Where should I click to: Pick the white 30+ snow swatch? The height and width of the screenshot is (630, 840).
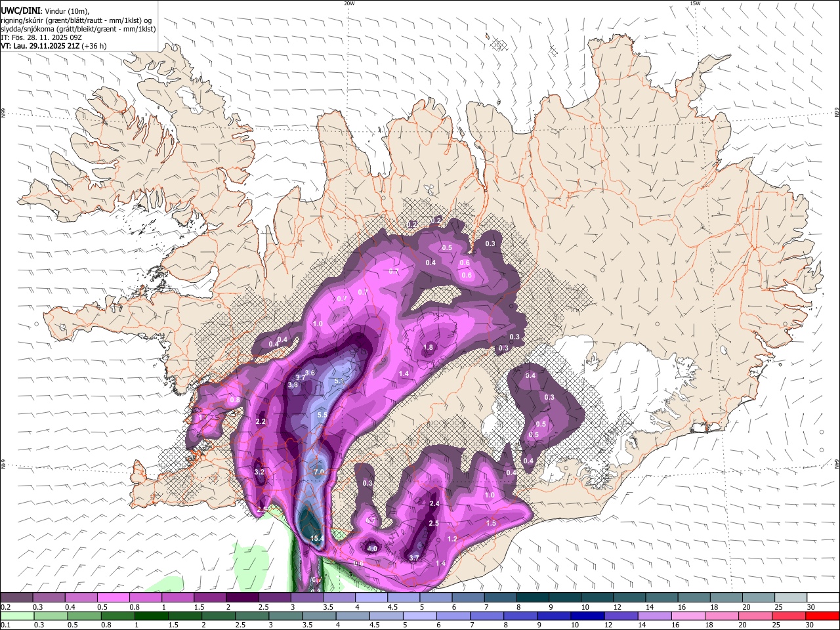[822, 598]
